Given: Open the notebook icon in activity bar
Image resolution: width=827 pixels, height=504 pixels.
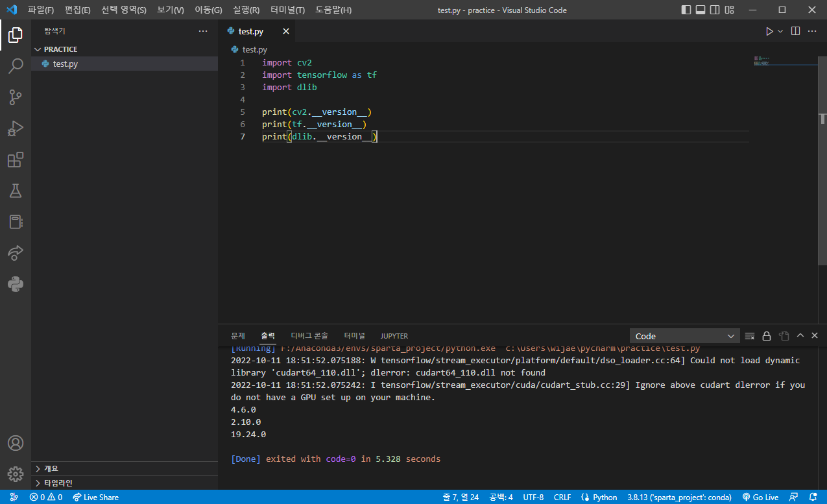Looking at the screenshot, I should (x=16, y=222).
